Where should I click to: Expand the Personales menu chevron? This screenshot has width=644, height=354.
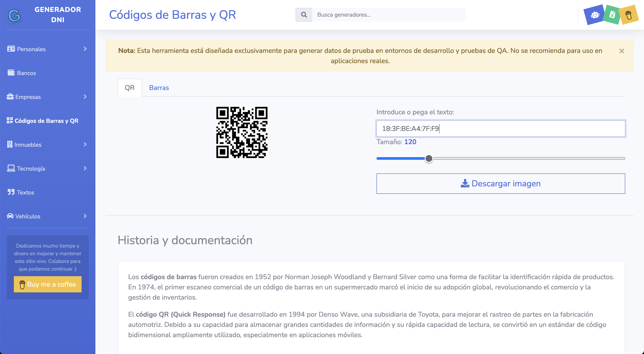click(x=85, y=49)
